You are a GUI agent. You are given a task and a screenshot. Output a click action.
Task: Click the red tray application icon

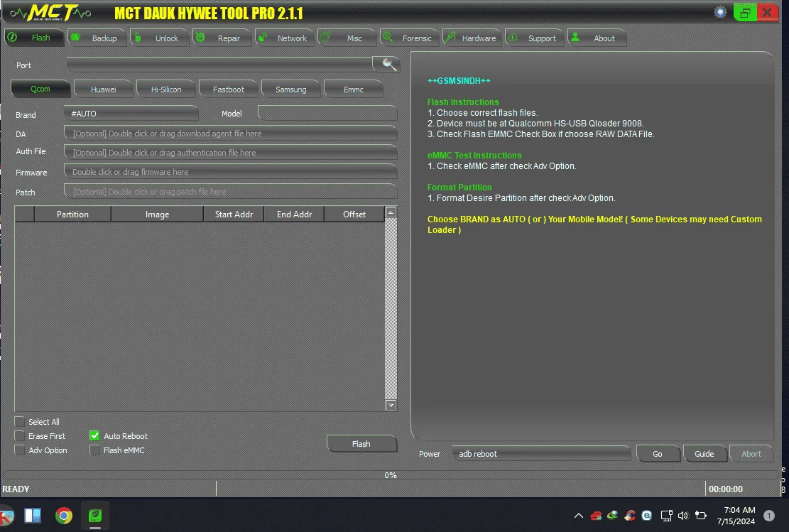(596, 516)
